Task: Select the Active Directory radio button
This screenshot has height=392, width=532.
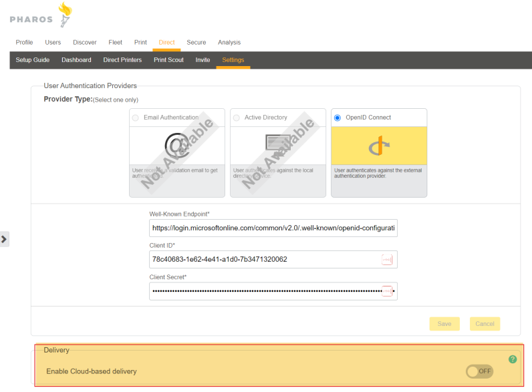Action: (237, 118)
